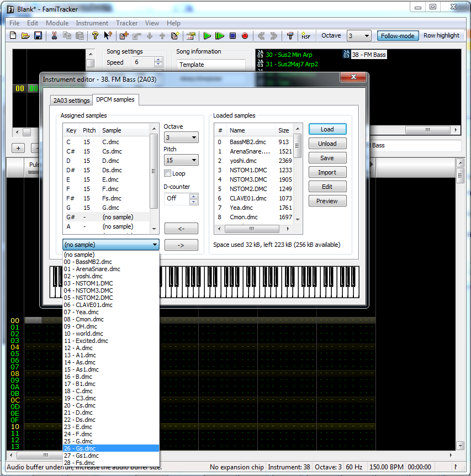The width and height of the screenshot is (471, 476).
Task: Open the File menu
Action: tap(14, 23)
